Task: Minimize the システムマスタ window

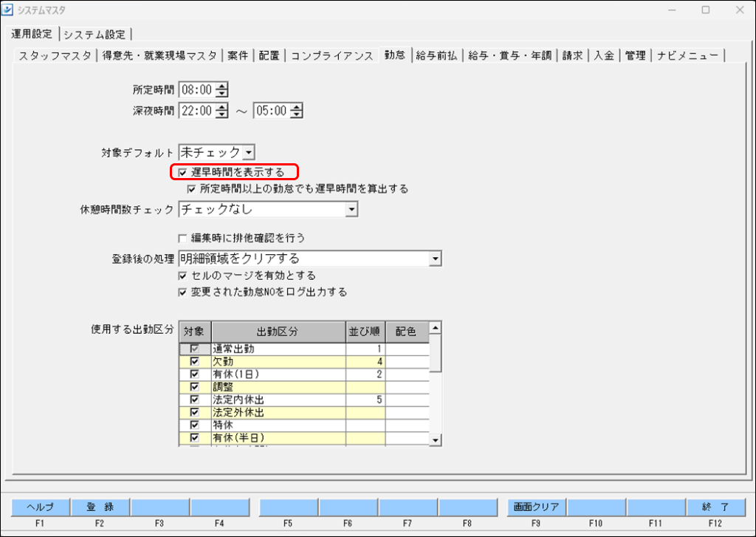Action: click(x=672, y=10)
